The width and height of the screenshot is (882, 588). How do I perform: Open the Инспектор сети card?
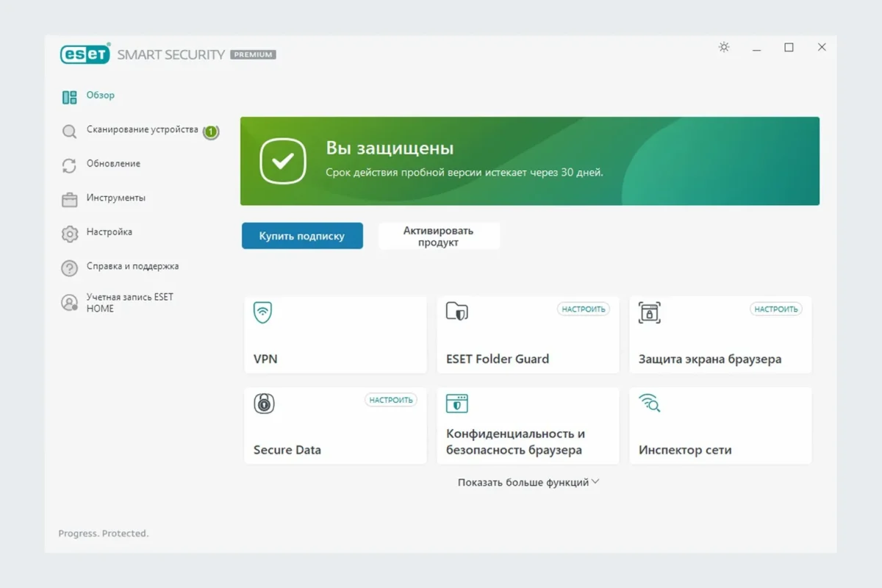(720, 426)
